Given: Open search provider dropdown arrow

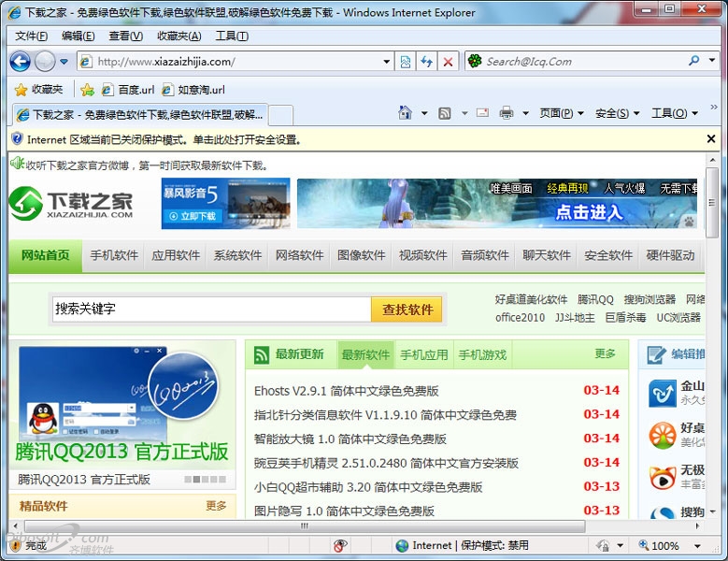Looking at the screenshot, I should click(712, 61).
